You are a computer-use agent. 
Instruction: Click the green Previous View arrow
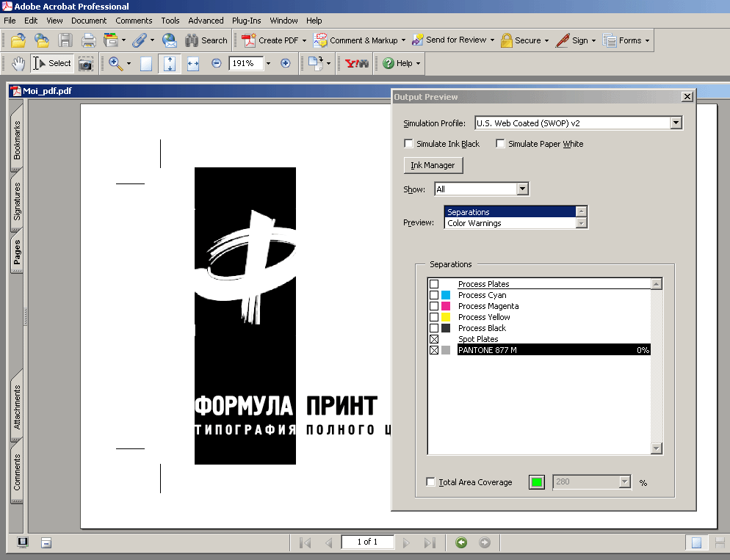pos(461,542)
